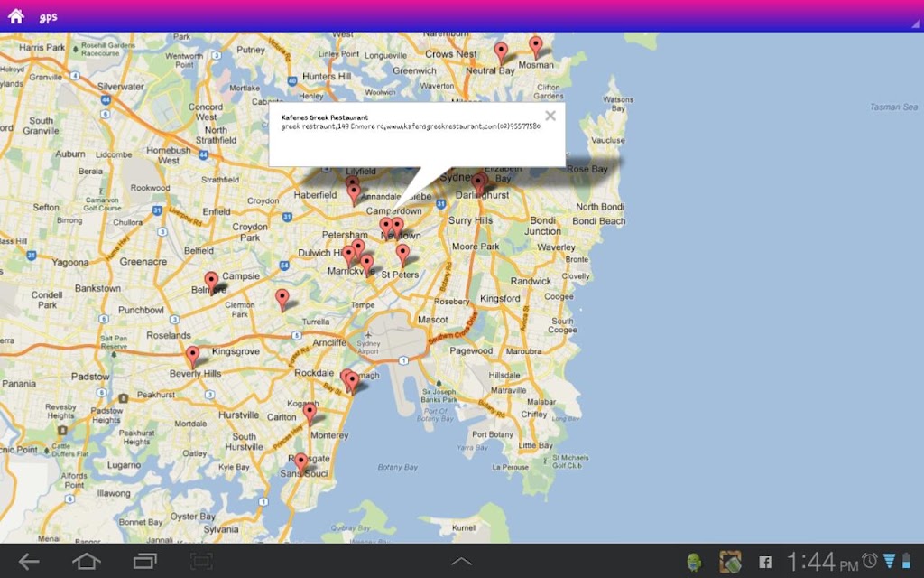Open the Facebook notification icon
Viewport: 924px width, 578px height.
point(765,562)
